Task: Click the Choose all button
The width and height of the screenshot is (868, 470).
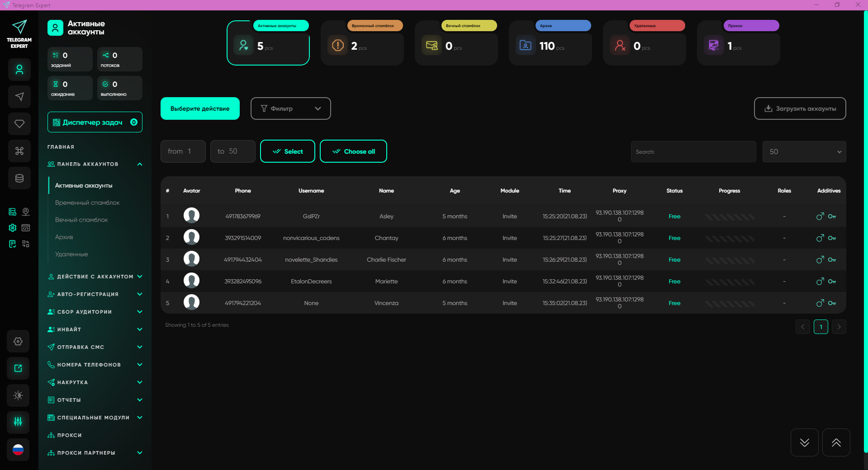Action: (354, 151)
